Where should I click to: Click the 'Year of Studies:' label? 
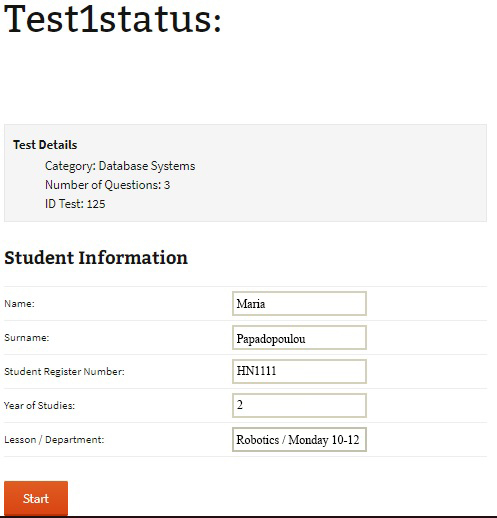(39, 406)
